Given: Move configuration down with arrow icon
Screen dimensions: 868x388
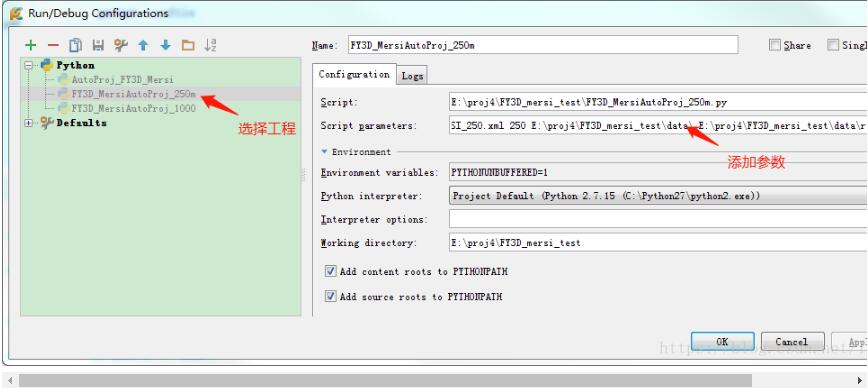Looking at the screenshot, I should (x=166, y=45).
